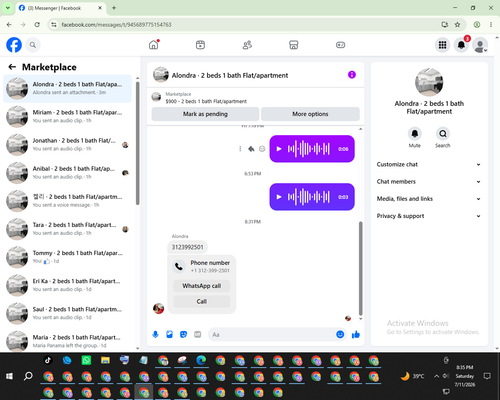This screenshot has width=500, height=400.
Task: Open the Windows Start menu
Action: [x=9, y=376]
